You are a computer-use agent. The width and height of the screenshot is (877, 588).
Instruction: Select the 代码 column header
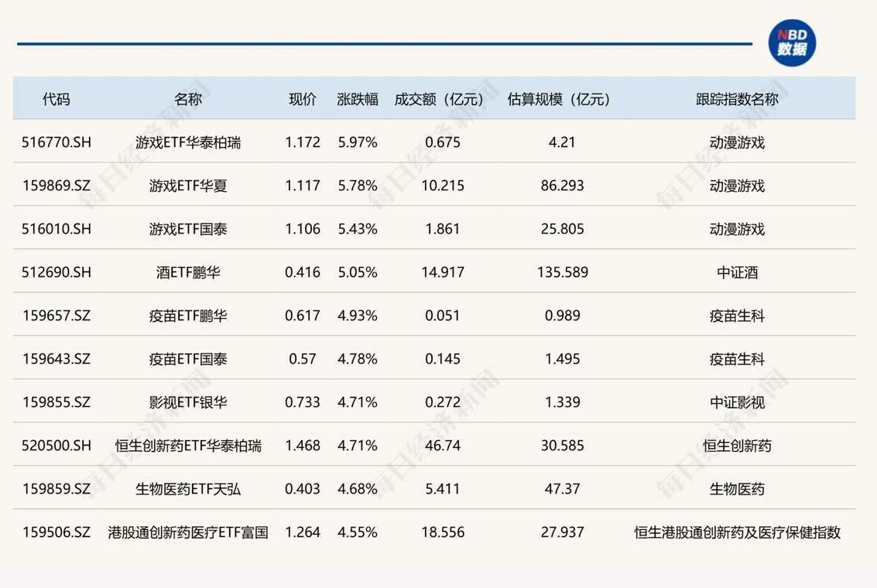point(57,100)
